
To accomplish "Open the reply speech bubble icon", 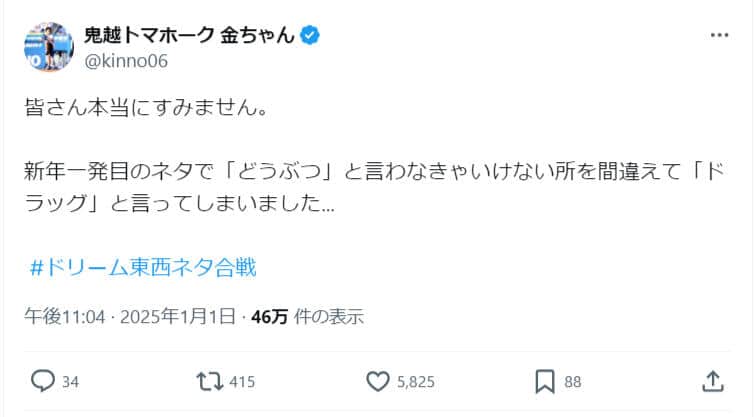I will pos(43,381).
